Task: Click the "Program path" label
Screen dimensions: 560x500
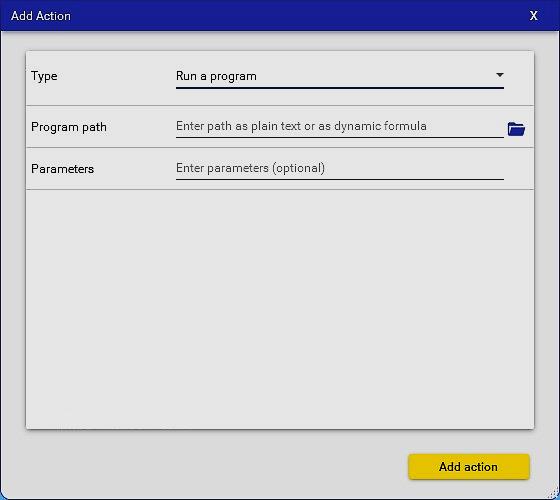Action: point(69,127)
